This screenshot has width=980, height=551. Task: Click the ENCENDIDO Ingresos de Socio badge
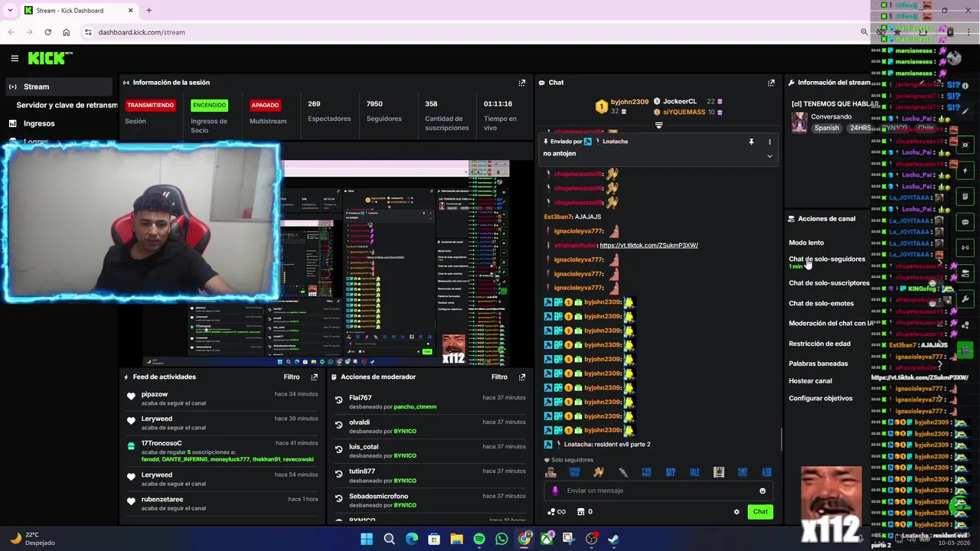coord(209,105)
